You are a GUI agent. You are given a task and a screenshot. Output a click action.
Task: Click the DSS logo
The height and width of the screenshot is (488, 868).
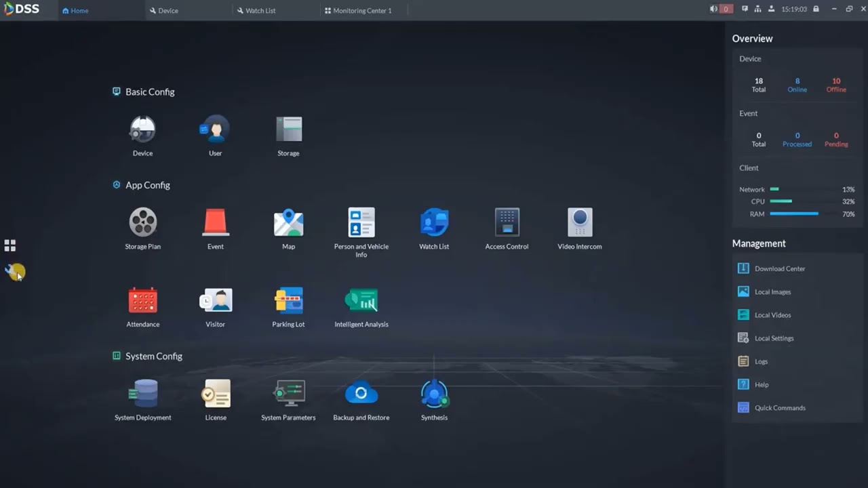pos(22,9)
